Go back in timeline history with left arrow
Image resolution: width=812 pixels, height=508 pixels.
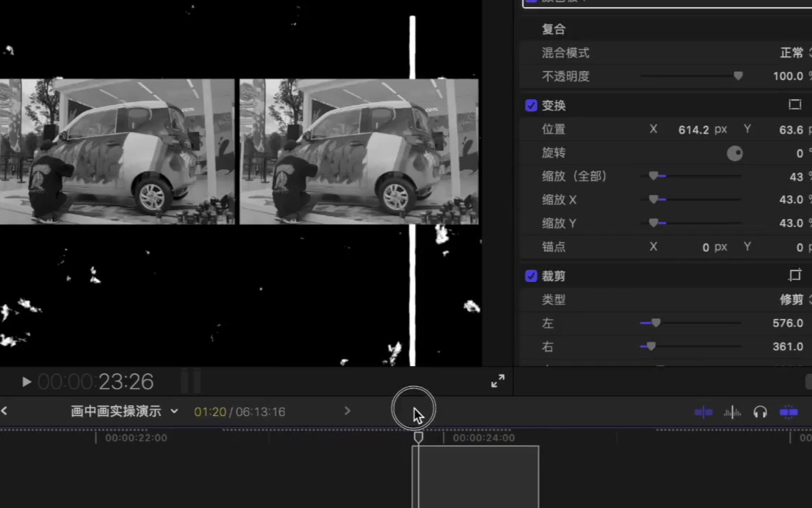4,411
